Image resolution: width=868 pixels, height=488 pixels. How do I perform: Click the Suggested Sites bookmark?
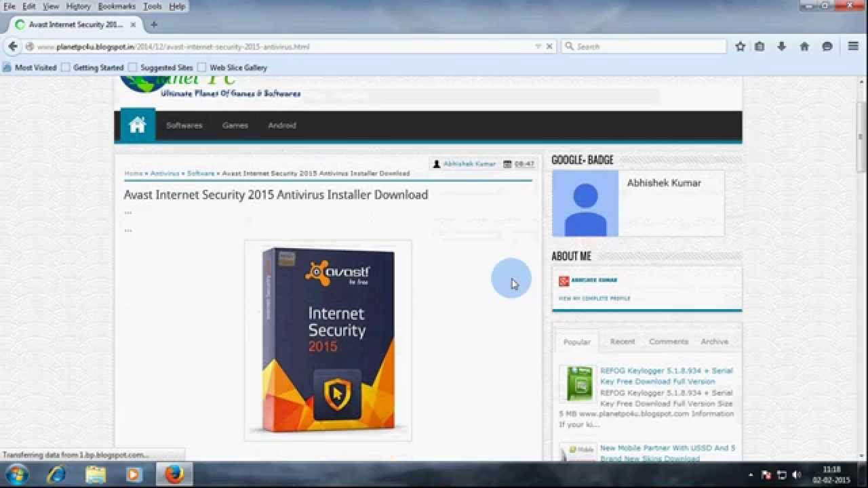pyautogui.click(x=161, y=68)
